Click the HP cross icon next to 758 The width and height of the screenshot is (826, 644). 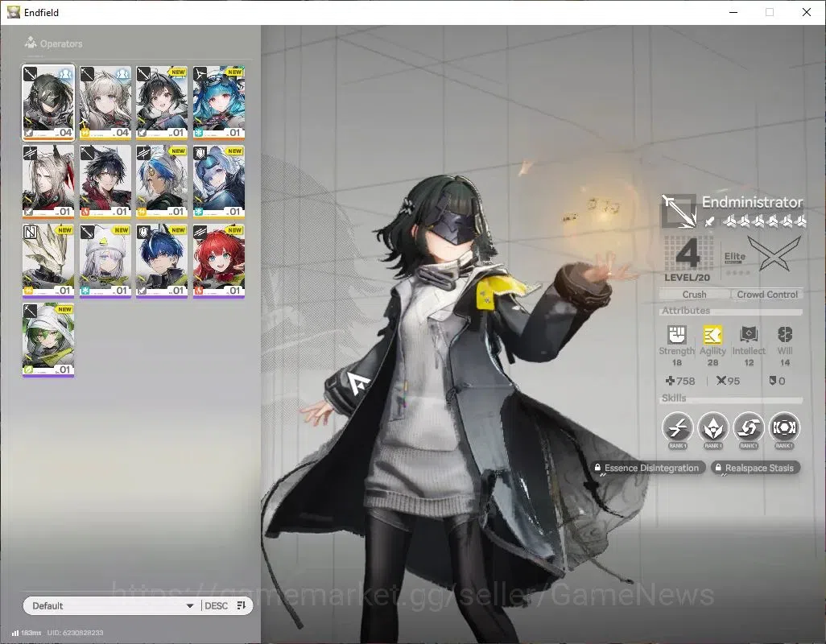pos(670,381)
